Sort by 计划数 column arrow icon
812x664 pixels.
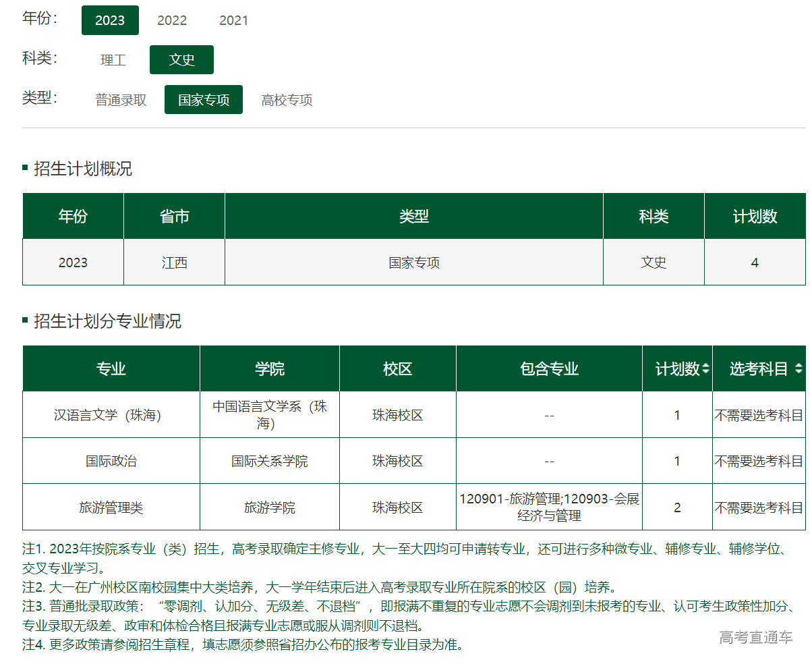pyautogui.click(x=705, y=369)
